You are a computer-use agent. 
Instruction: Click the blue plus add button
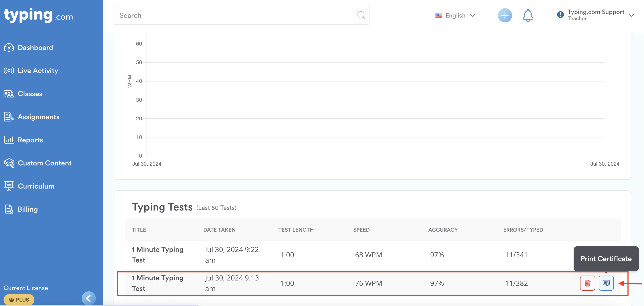coord(505,16)
